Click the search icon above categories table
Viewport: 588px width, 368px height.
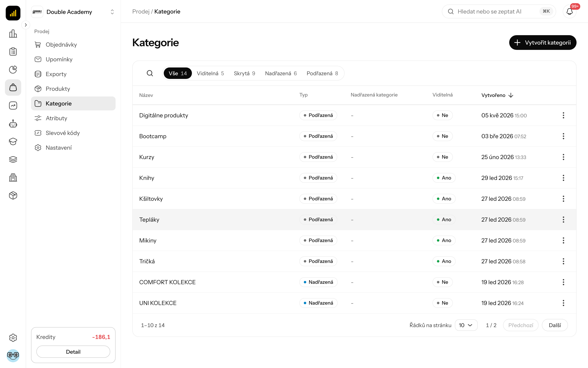point(150,73)
